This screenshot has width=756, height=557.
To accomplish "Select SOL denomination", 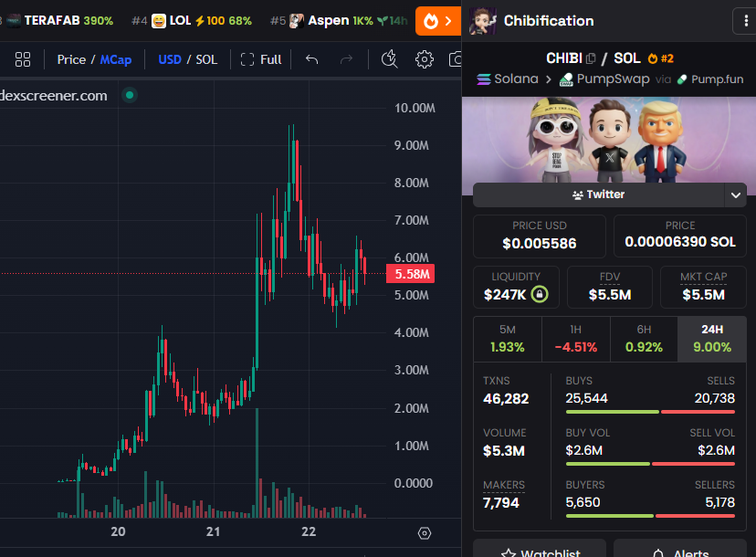I will 206,59.
